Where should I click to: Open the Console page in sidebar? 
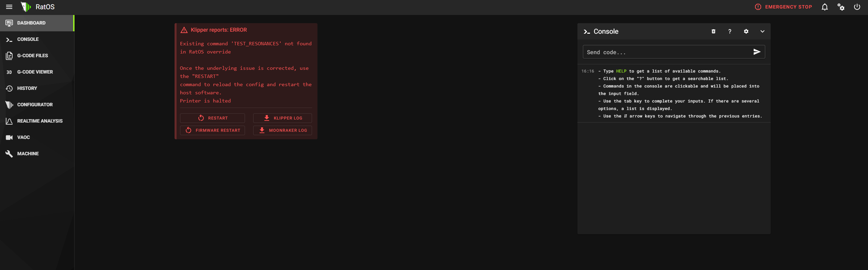[x=37, y=39]
